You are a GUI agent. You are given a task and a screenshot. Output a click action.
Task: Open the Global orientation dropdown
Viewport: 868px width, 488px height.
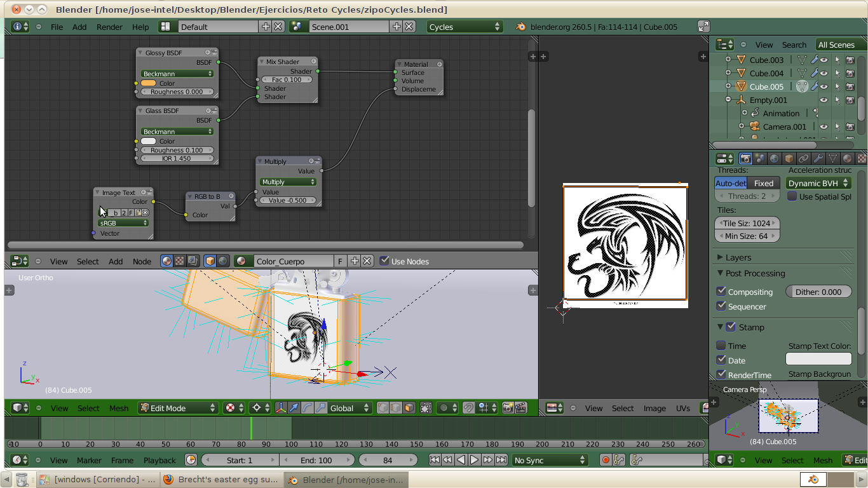coord(349,408)
